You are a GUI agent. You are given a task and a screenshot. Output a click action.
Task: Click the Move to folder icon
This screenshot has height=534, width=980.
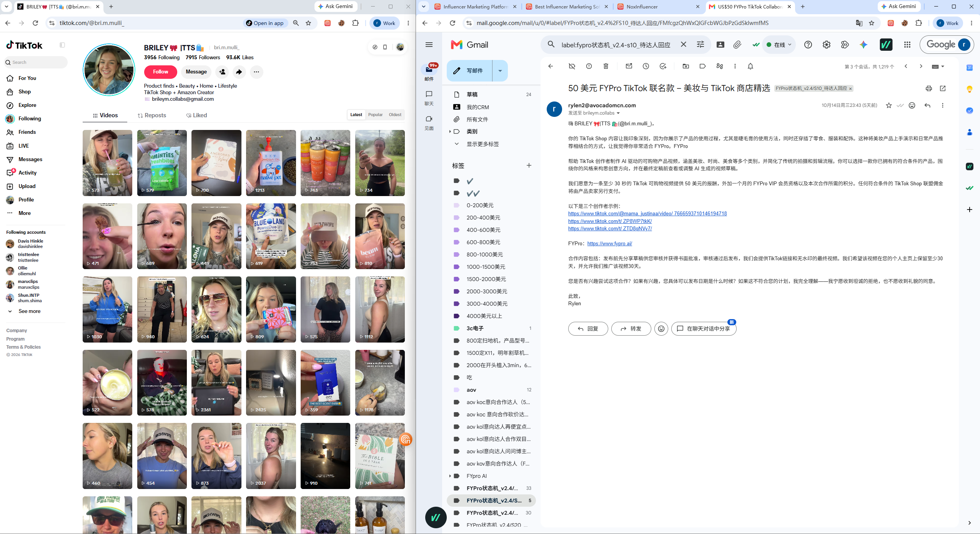686,66
